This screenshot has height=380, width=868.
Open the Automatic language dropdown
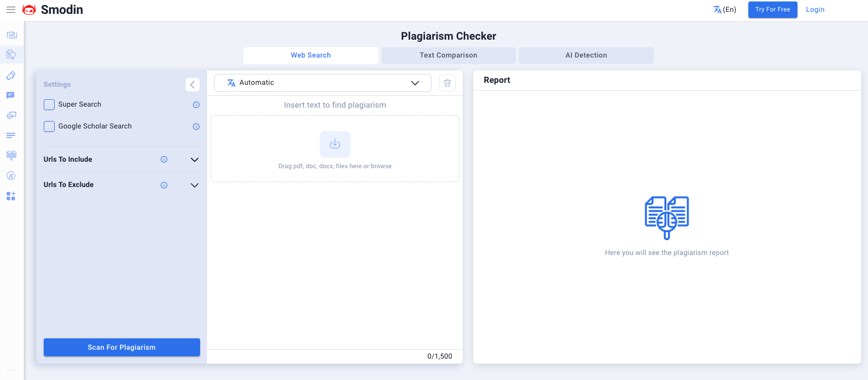tap(323, 83)
